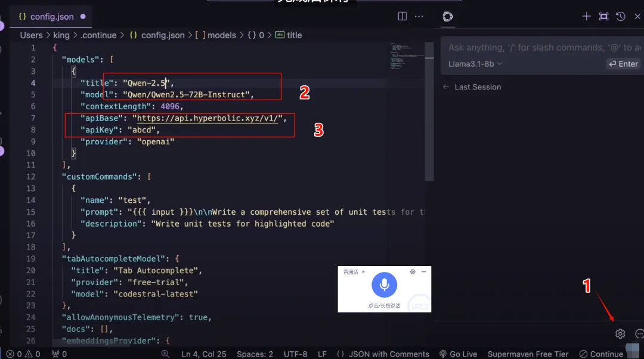Click the ports forwarded status item
Screen dimensions: 644x359
(59, 354)
